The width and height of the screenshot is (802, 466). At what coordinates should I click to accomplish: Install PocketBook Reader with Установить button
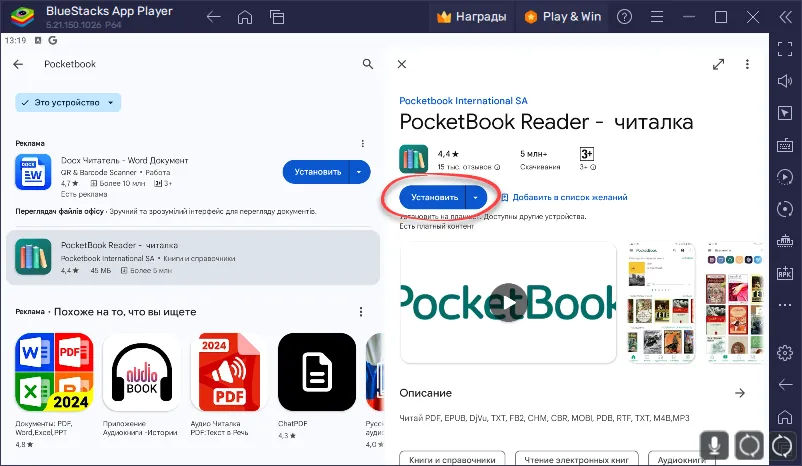tap(434, 197)
